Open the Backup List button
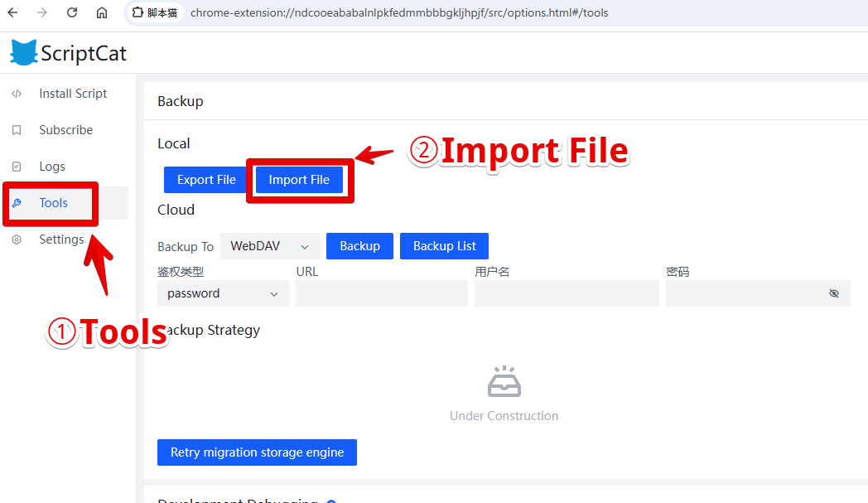This screenshot has height=503, width=868. click(x=444, y=246)
